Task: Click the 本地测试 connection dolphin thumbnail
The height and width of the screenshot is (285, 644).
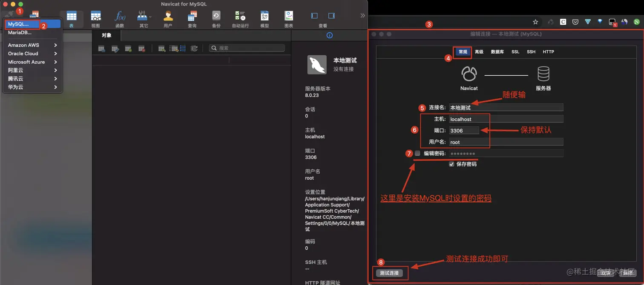Action: (317, 65)
